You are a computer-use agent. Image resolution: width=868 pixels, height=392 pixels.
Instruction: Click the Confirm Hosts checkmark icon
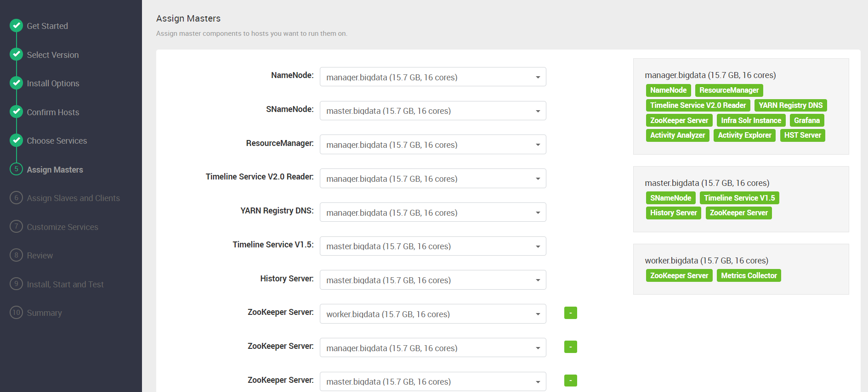pos(17,112)
